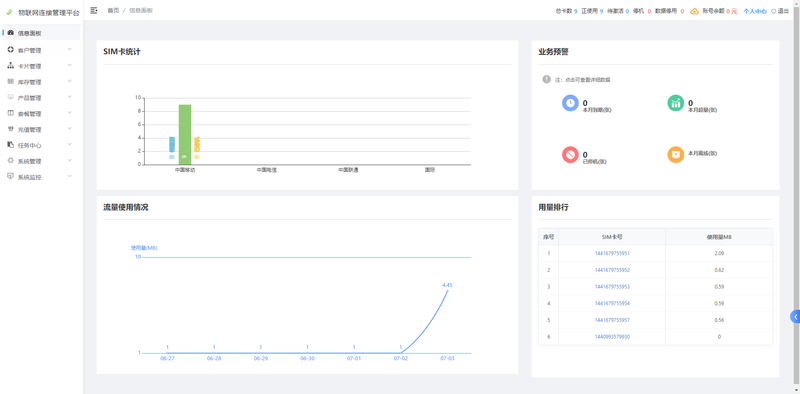Expand the 卡片管理 sidebar menu
Screen dimensions: 800x394
point(41,66)
